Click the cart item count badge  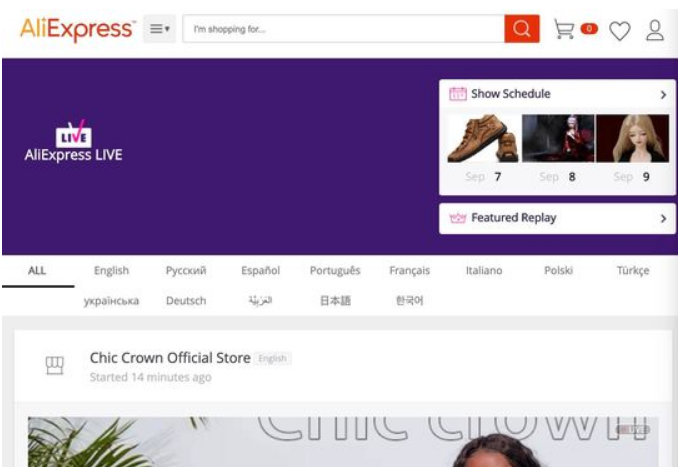(589, 29)
